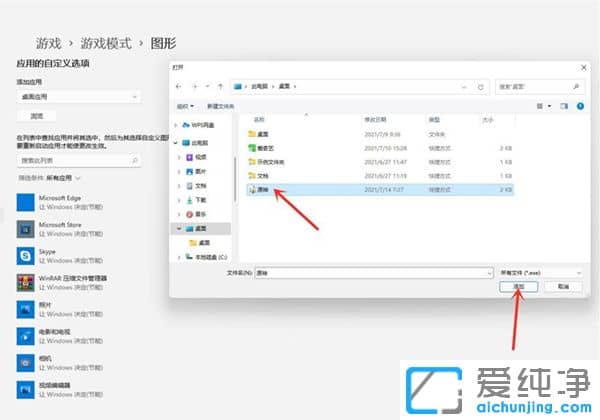Collapse the 此电脑 tree node

(178, 142)
